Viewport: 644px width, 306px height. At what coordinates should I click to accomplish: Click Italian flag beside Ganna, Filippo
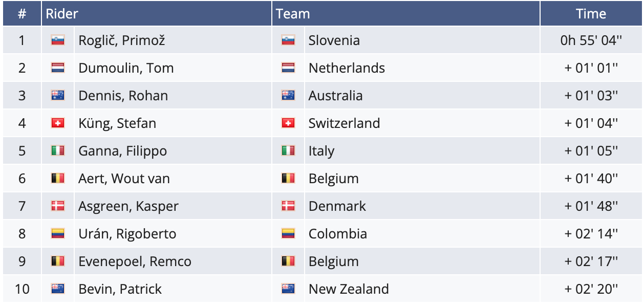pyautogui.click(x=58, y=151)
